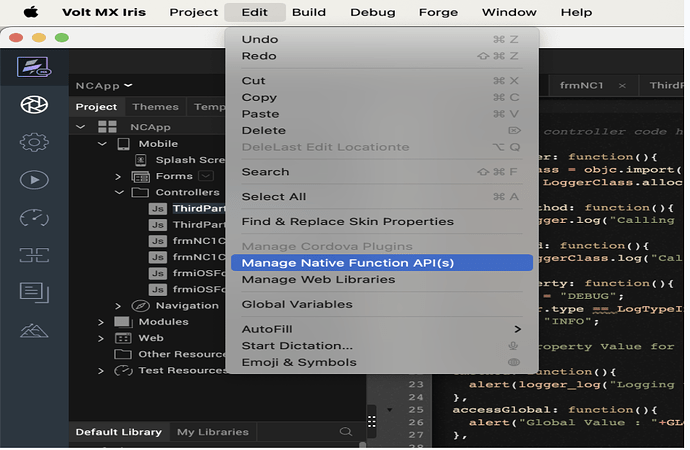Viewport: 690px width, 450px height.
Task: Choose Redo from Edit menu
Action: click(382, 56)
